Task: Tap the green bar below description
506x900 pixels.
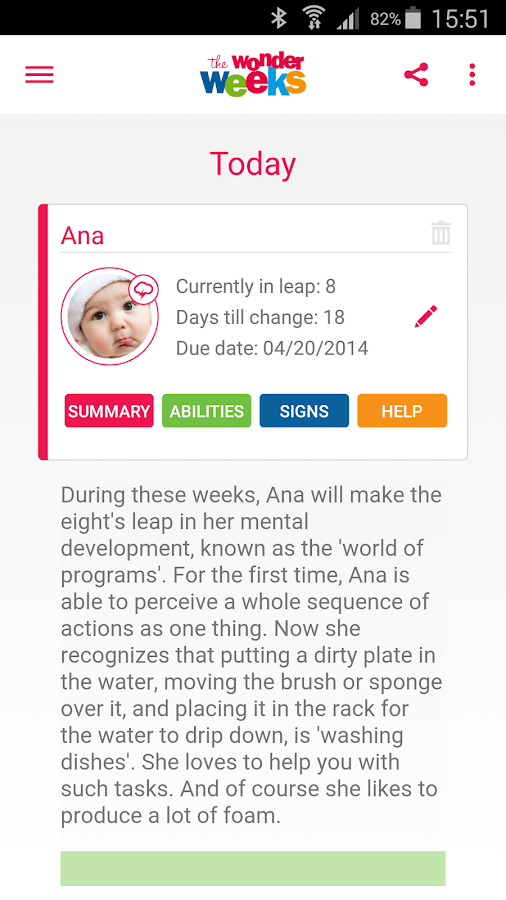Action: 253,868
